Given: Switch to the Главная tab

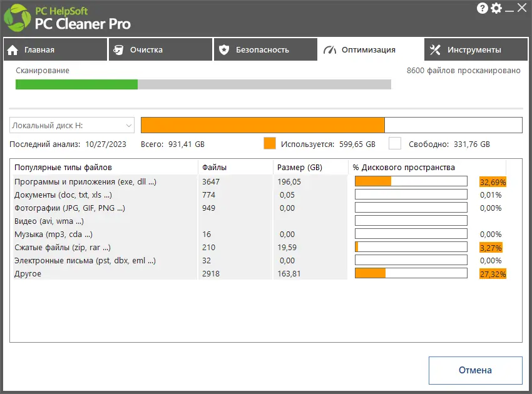Looking at the screenshot, I should click(55, 49).
